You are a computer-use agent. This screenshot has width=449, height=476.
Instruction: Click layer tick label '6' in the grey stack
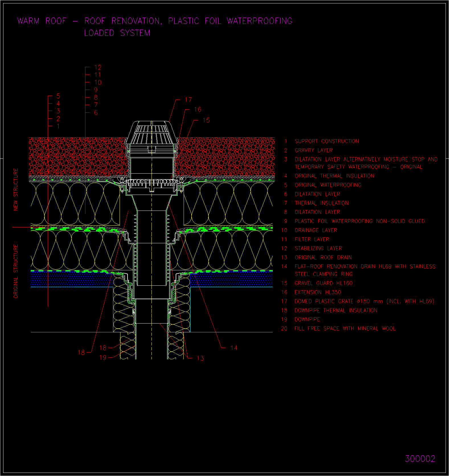(96, 113)
